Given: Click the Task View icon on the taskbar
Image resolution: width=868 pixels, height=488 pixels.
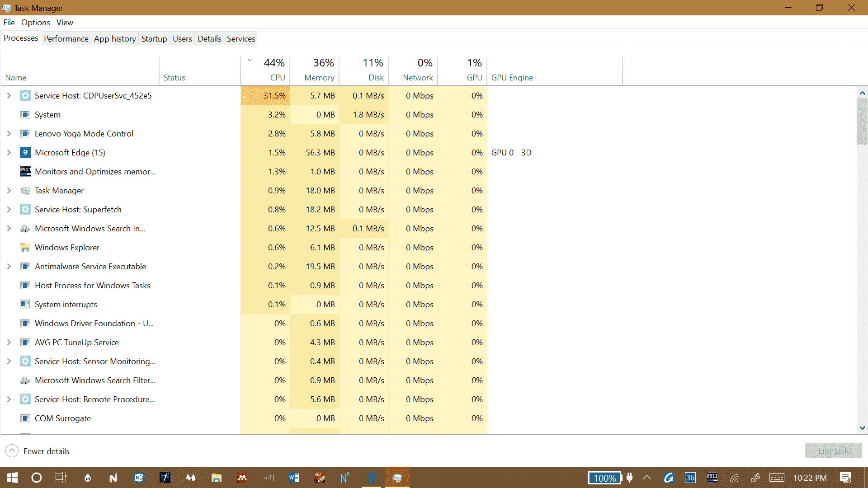Looking at the screenshot, I should tap(61, 478).
